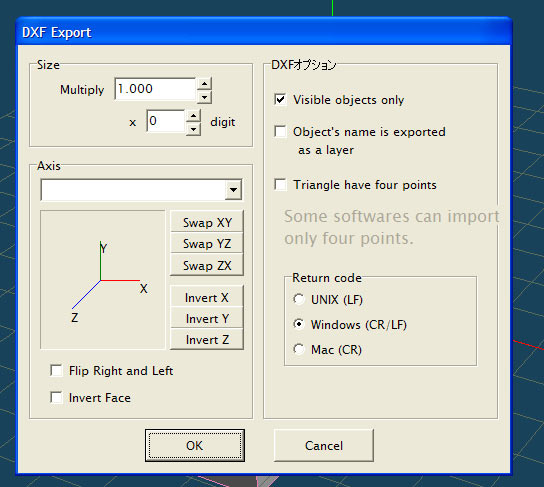Viewport: 544px width, 487px height.
Task: Click the Swap XY button
Action: [207, 222]
